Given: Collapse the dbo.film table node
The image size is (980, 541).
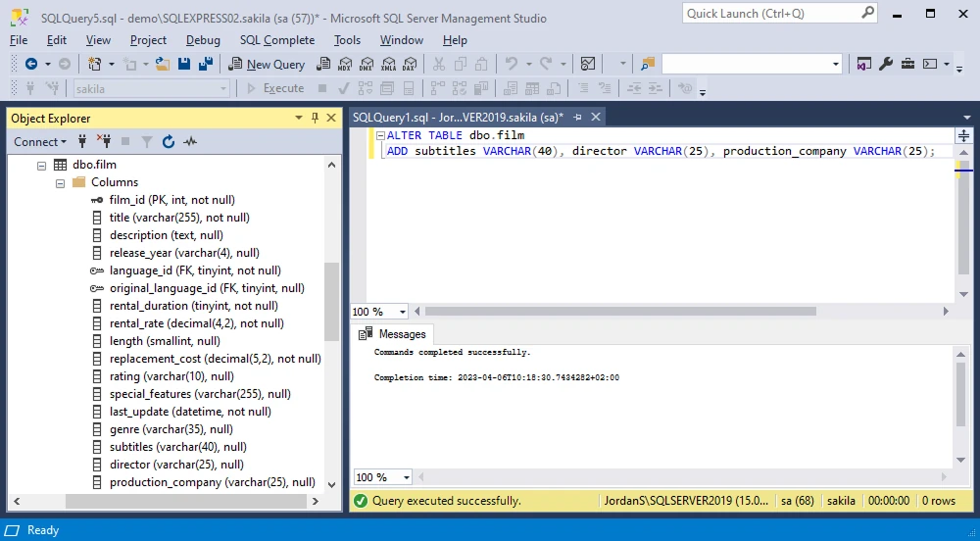Looking at the screenshot, I should pyautogui.click(x=41, y=166).
